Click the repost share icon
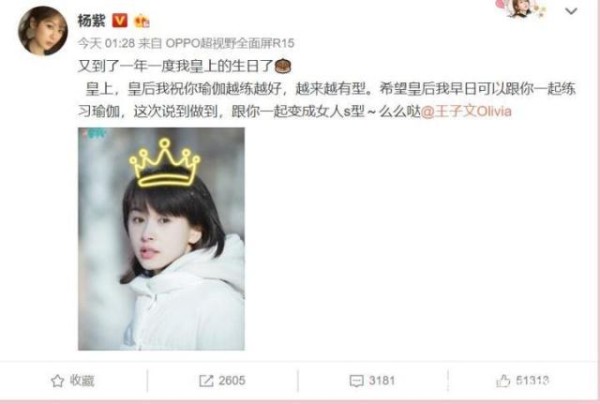 coord(206,381)
